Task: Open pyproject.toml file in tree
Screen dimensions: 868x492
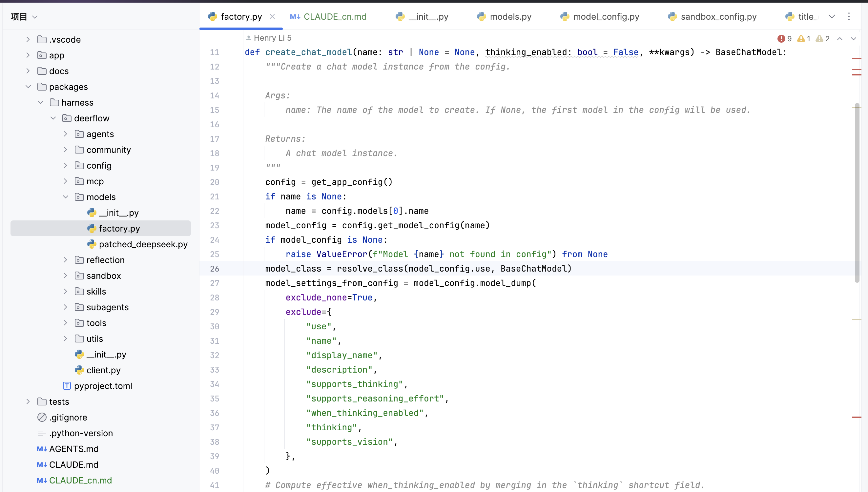Action: tap(103, 386)
